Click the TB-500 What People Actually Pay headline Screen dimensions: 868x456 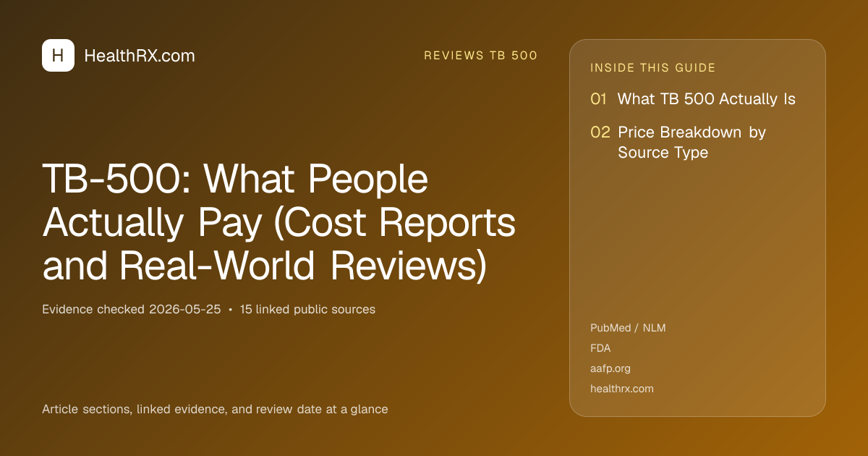pyautogui.click(x=278, y=223)
